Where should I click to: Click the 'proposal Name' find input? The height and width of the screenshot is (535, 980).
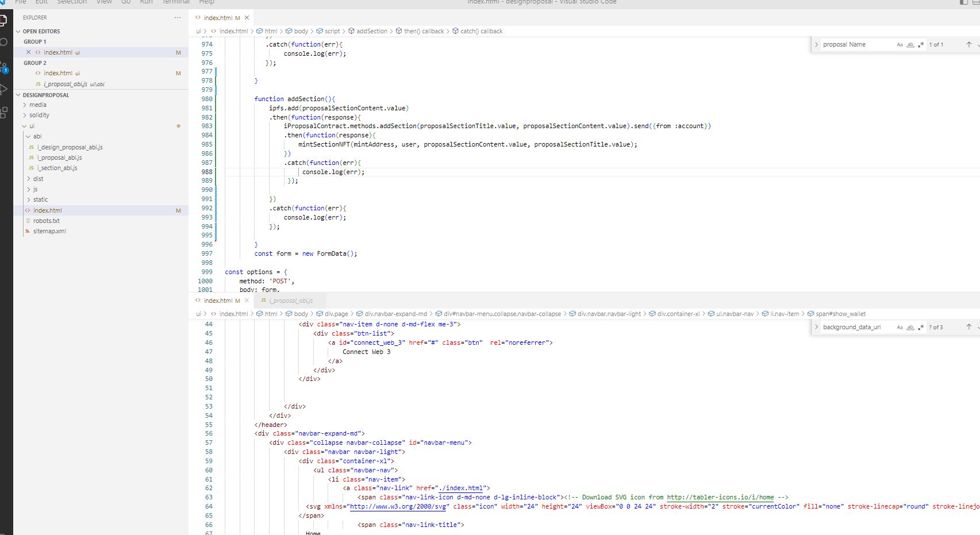pos(858,44)
